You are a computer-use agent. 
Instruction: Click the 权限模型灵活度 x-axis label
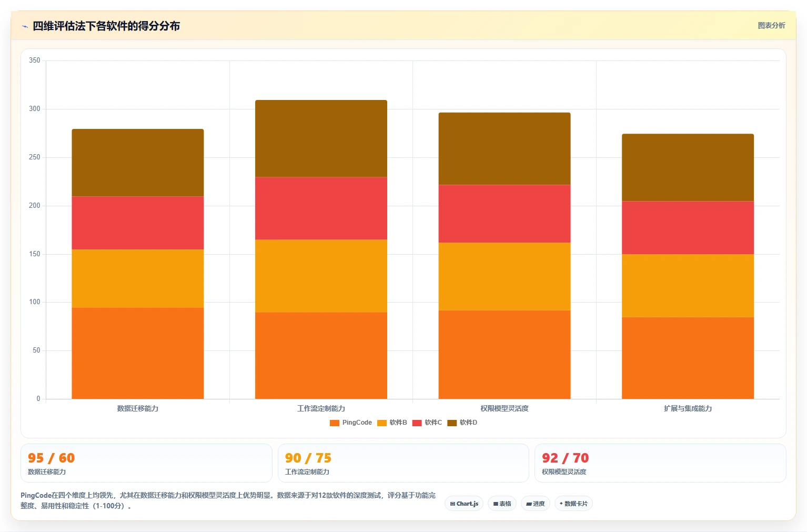pos(505,408)
